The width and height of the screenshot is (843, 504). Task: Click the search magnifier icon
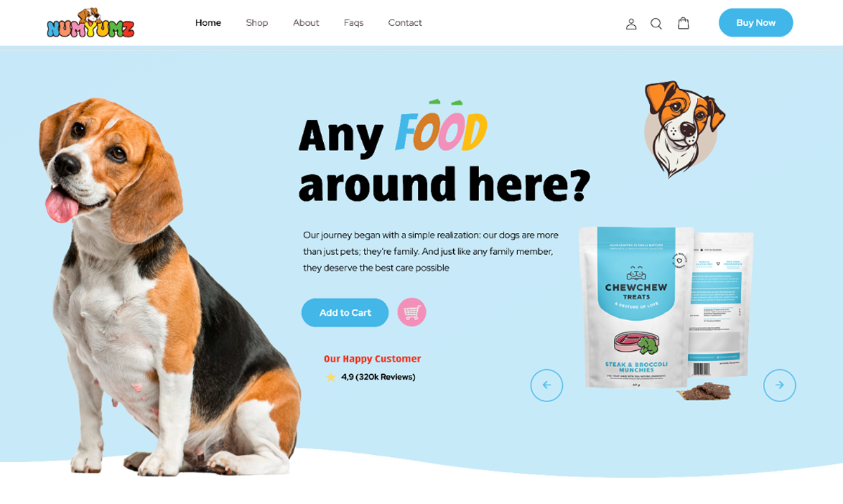(x=656, y=24)
